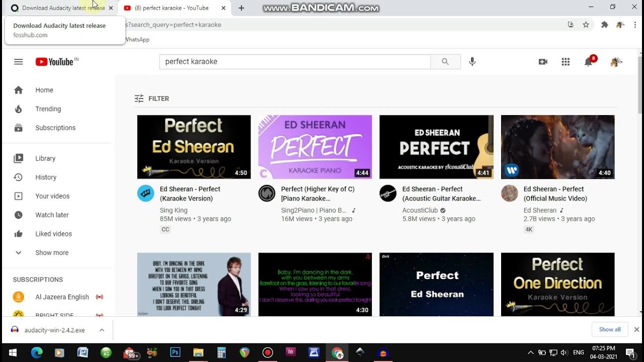Play Perfect One Direction karaoke thumbnail
Viewport: 644px width, 362px height.
click(x=557, y=284)
